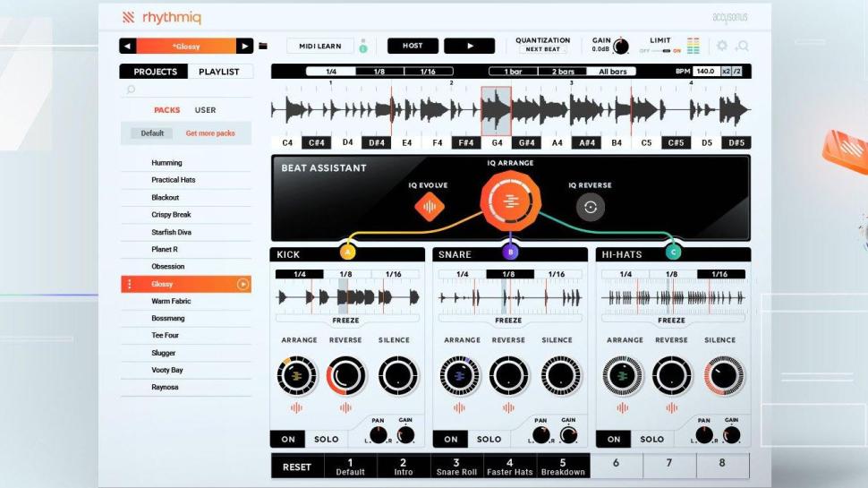Viewport: 868px width, 488px height.
Task: Select the Snare Roll scene slot 3
Action: tap(456, 467)
